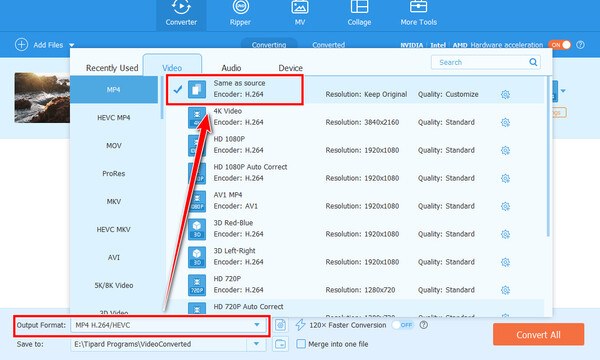Select MOV format category
The image size is (600, 360).
pos(114,145)
